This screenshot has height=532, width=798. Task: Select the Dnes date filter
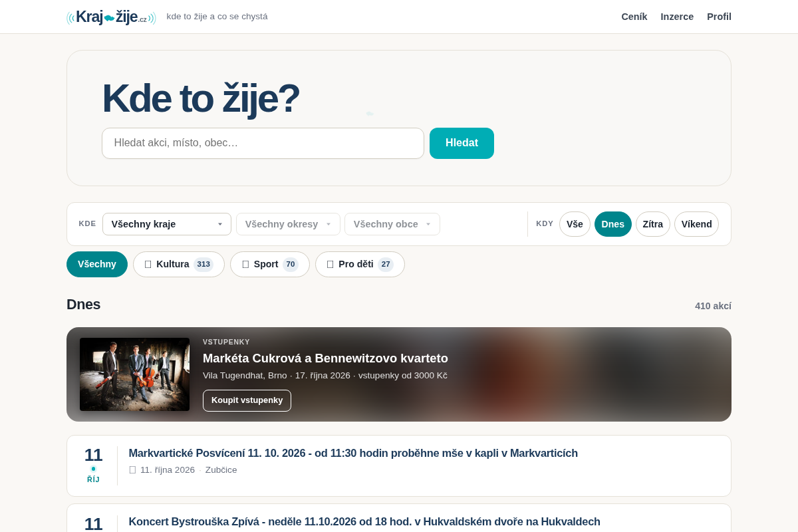(613, 224)
